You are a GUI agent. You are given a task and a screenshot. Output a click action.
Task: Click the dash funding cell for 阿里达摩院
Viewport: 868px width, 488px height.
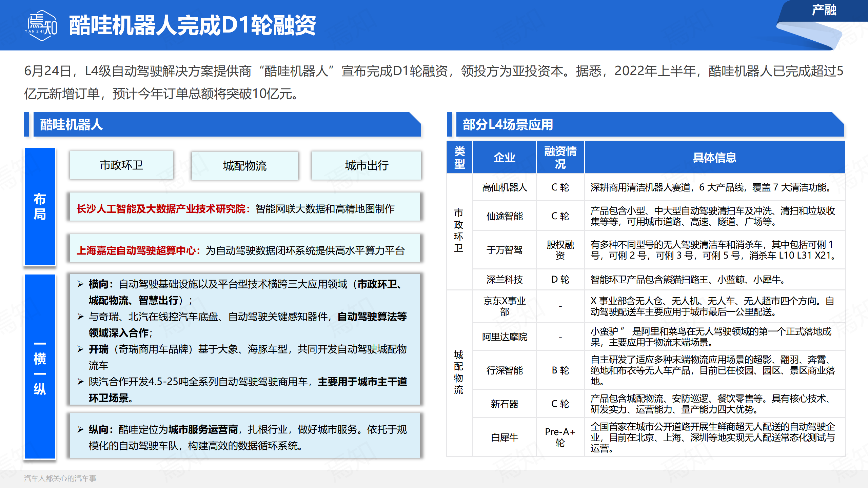coord(560,337)
